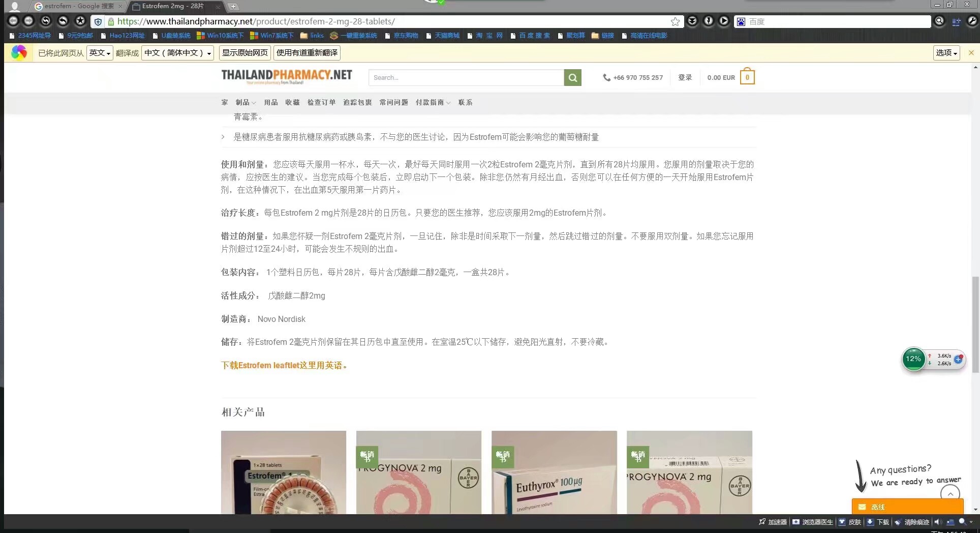
Task: Click the Baidu paw search engine icon
Action: click(x=741, y=21)
